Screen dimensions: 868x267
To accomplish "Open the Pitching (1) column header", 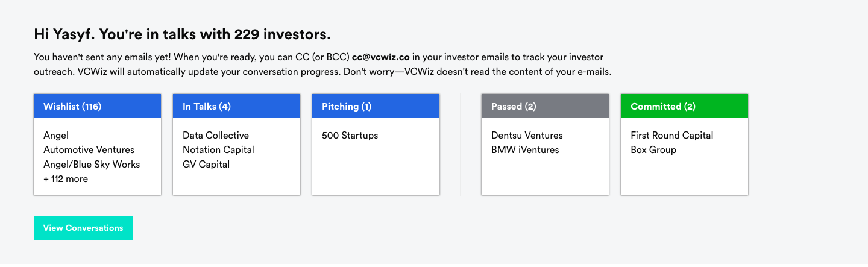I will point(376,106).
